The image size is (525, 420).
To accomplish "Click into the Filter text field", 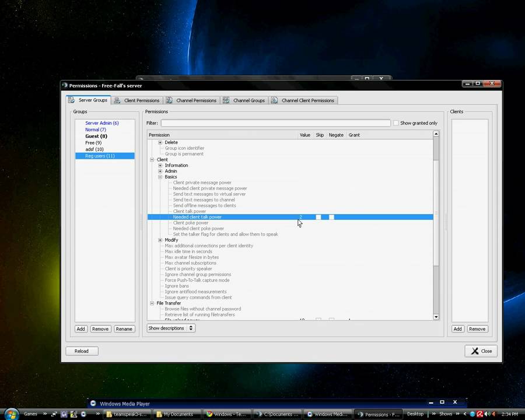I will (x=275, y=123).
